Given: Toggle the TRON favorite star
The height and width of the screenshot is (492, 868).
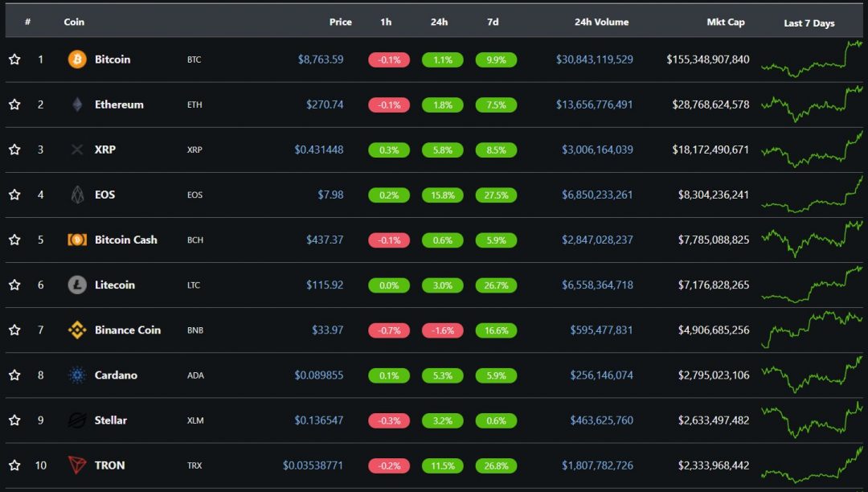Looking at the screenshot, I should [14, 465].
